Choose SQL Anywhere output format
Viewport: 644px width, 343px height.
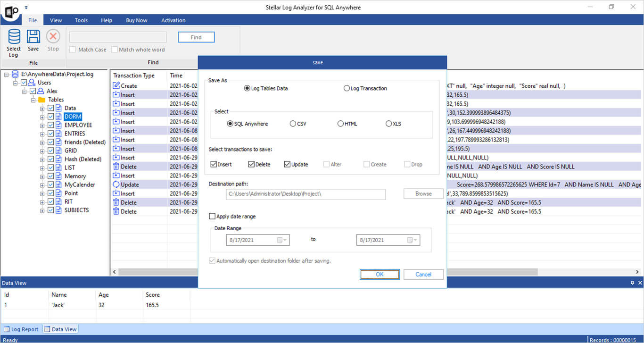pos(230,124)
